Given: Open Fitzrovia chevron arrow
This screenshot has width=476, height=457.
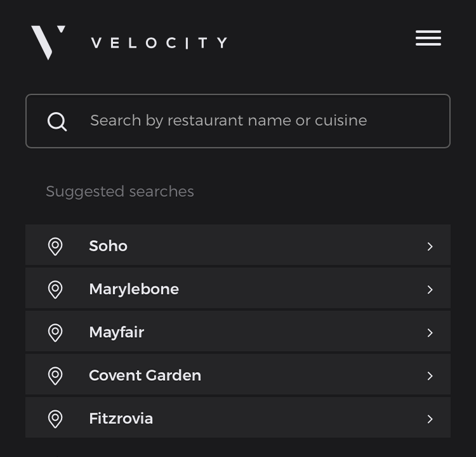Looking at the screenshot, I should pos(430,419).
